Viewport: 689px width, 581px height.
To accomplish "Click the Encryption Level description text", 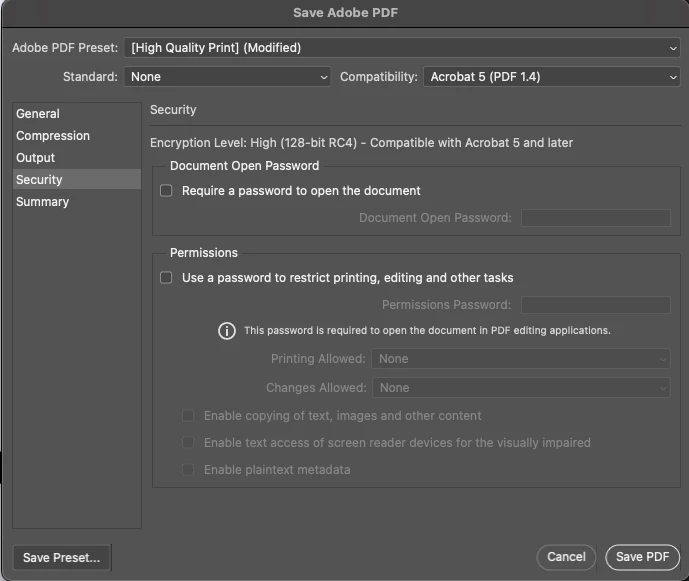I will point(361,143).
